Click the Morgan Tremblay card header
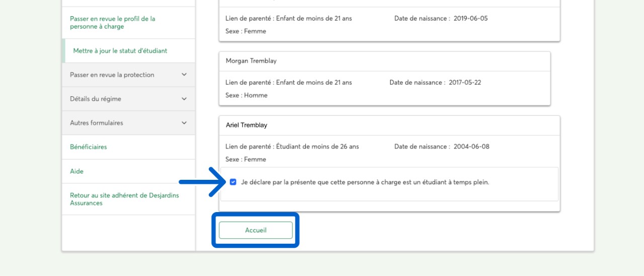This screenshot has height=276, width=644. pos(251,61)
